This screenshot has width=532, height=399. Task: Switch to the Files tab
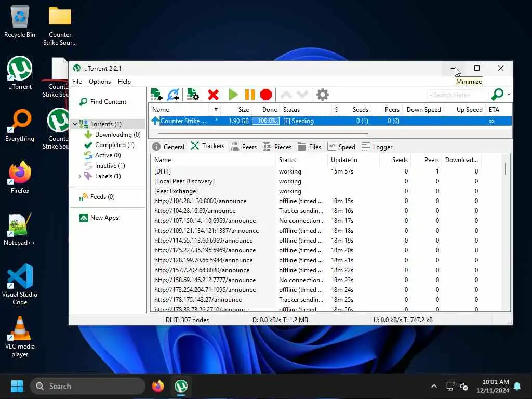(309, 147)
